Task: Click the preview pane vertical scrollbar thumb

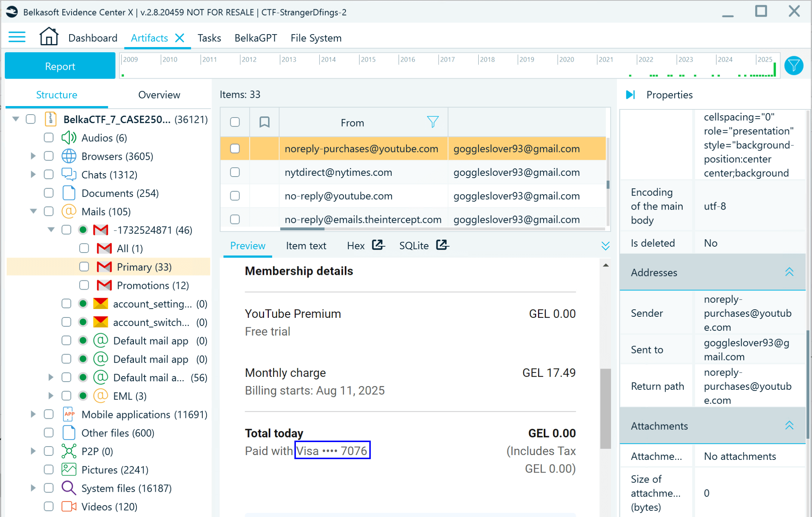Action: (605, 408)
